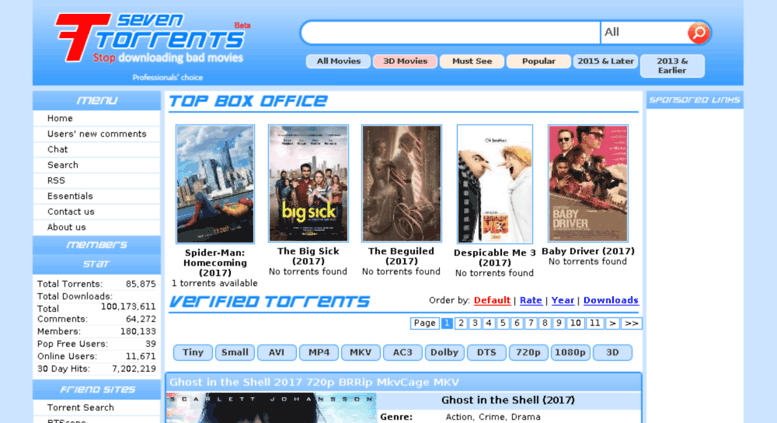Click Baby Driver (2017) title

point(588,251)
